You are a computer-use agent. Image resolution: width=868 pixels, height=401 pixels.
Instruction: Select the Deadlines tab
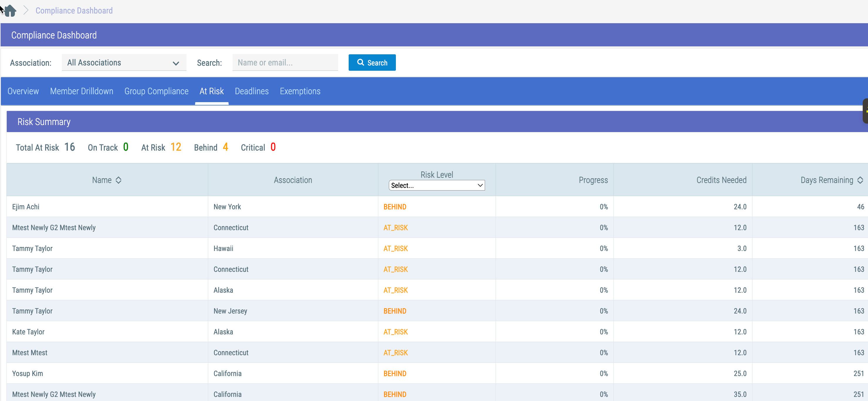[252, 91]
